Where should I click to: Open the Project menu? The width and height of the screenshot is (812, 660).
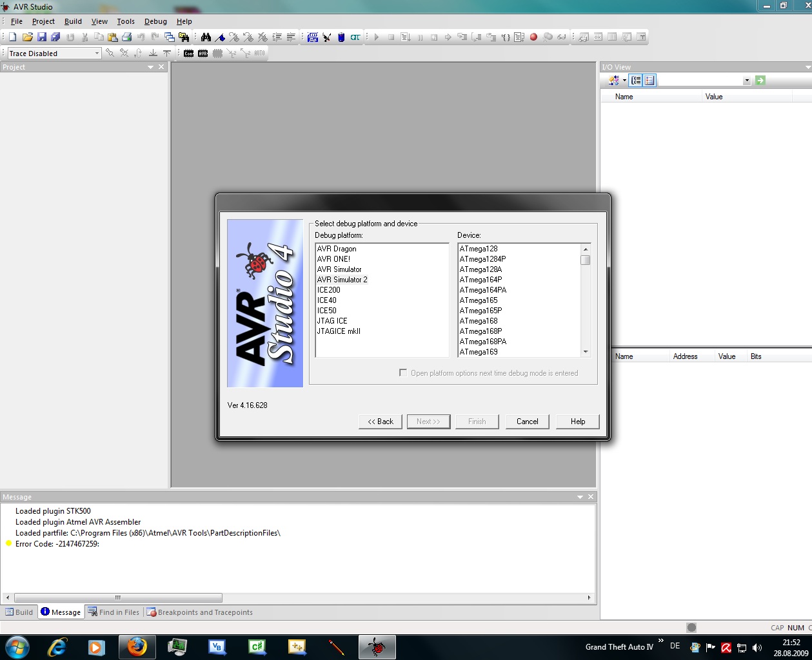(x=43, y=21)
